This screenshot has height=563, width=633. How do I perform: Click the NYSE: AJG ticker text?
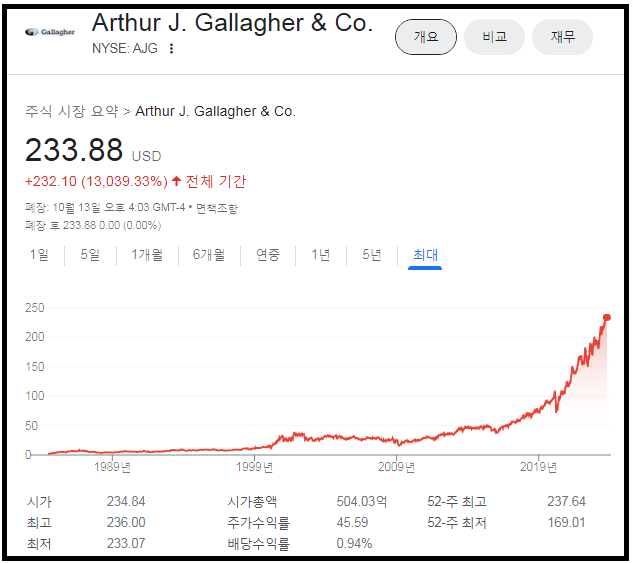pyautogui.click(x=125, y=48)
